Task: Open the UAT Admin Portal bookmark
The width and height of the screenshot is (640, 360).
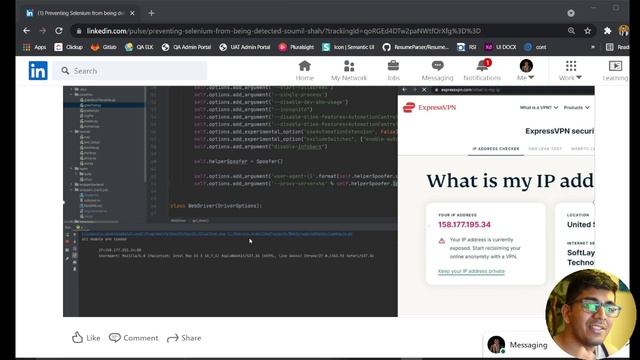Action: pyautogui.click(x=244, y=47)
